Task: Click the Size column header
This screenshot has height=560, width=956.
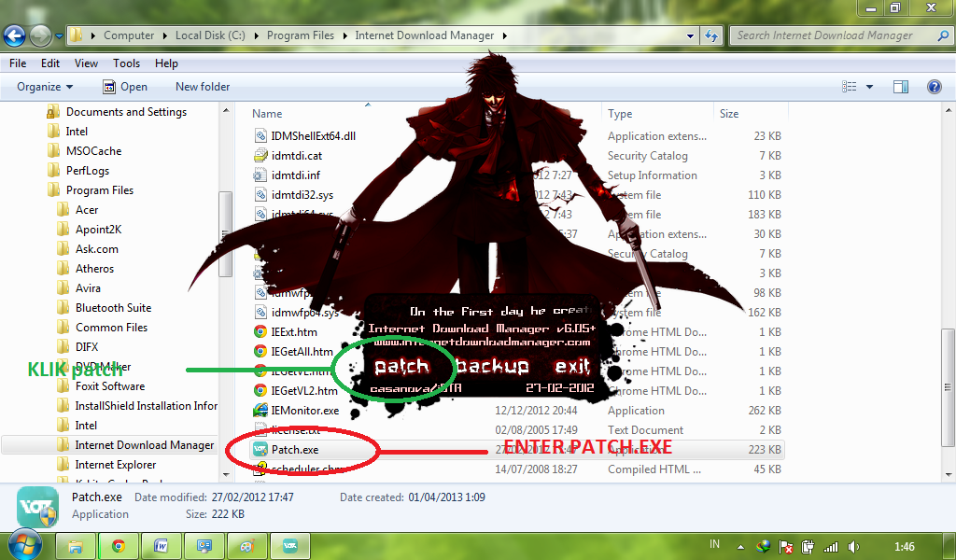Action: [729, 113]
